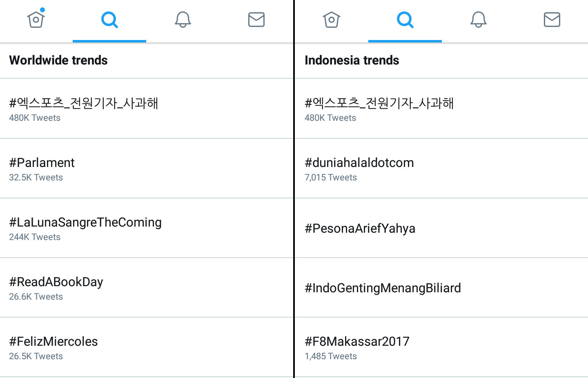This screenshot has width=588, height=378.
Task: Open Home tab in Worldwide panel
Action: [36, 19]
